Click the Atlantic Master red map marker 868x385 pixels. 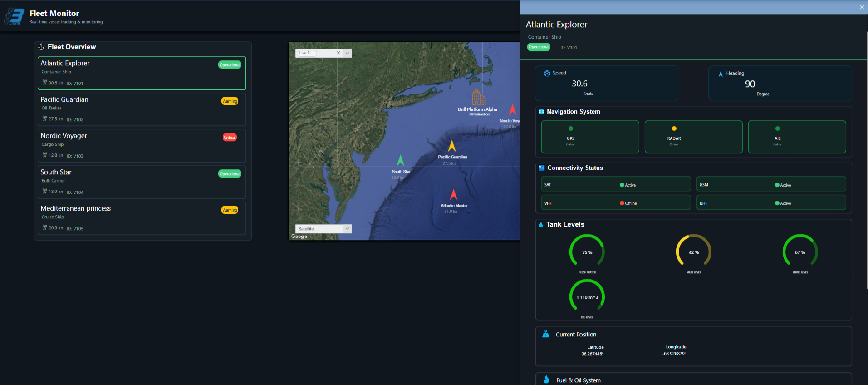point(453,195)
